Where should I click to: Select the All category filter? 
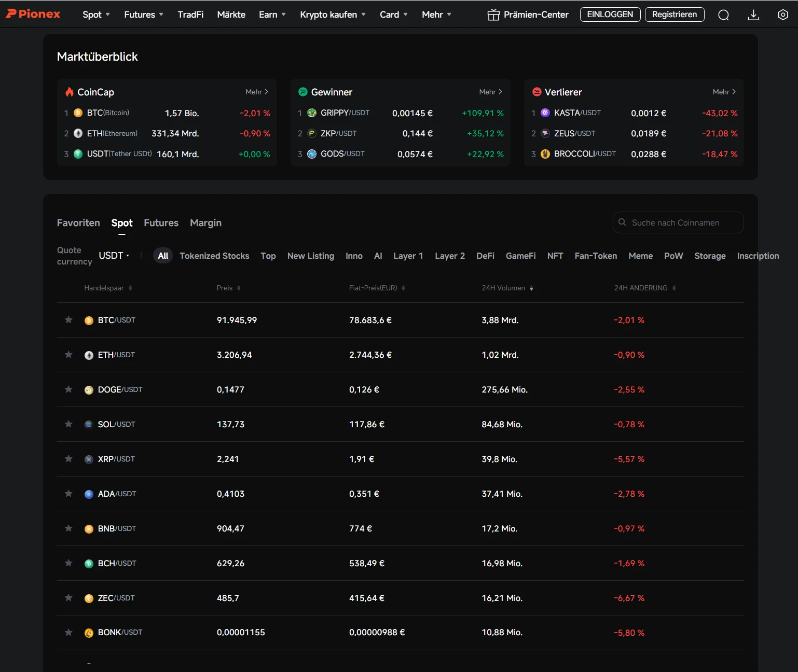pos(163,256)
